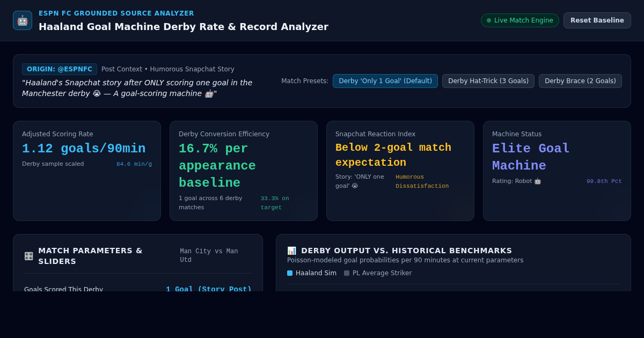644x338 pixels.
Task: Click the Rating: Robot label
Action: tap(516, 181)
